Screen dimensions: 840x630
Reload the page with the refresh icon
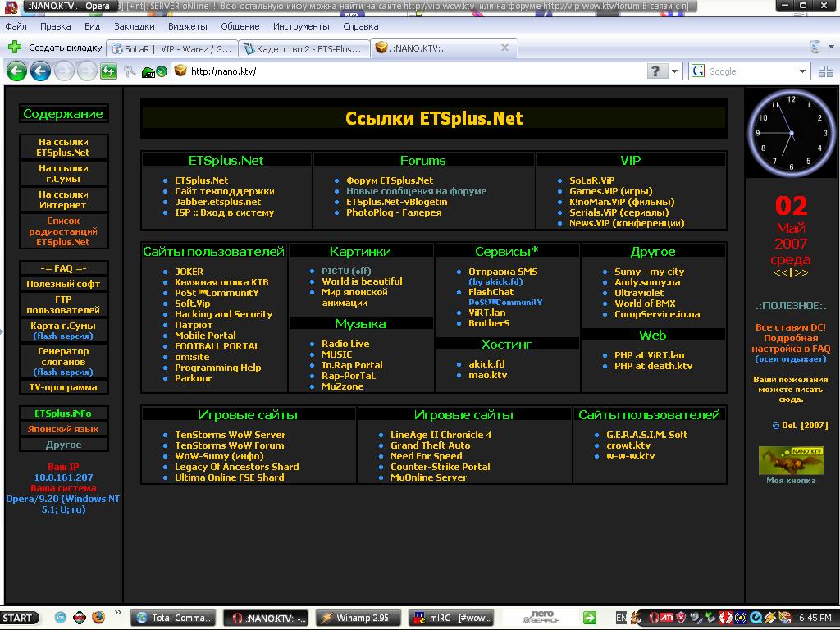pyautogui.click(x=108, y=71)
